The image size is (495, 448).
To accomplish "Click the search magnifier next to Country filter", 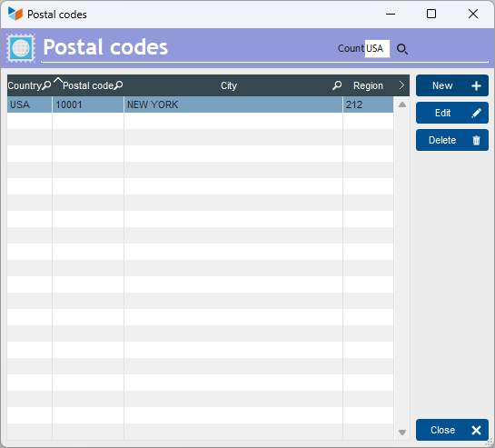I will click(x=401, y=49).
